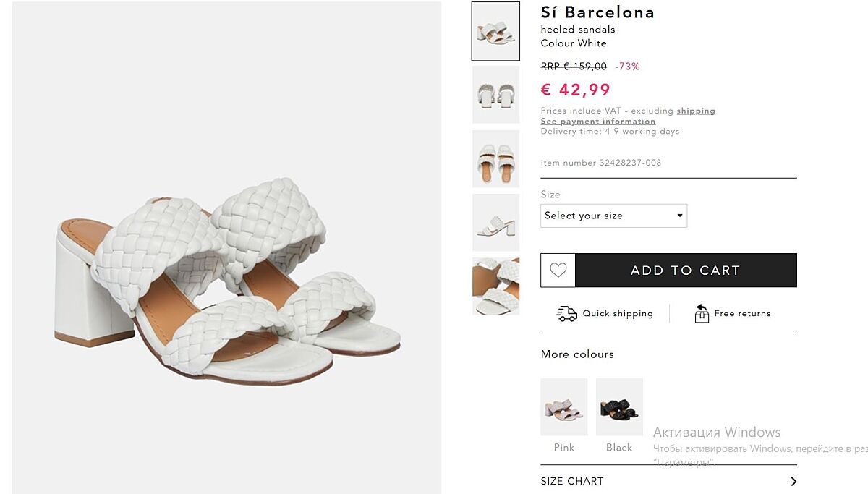Click the Size Chart label

(571, 482)
